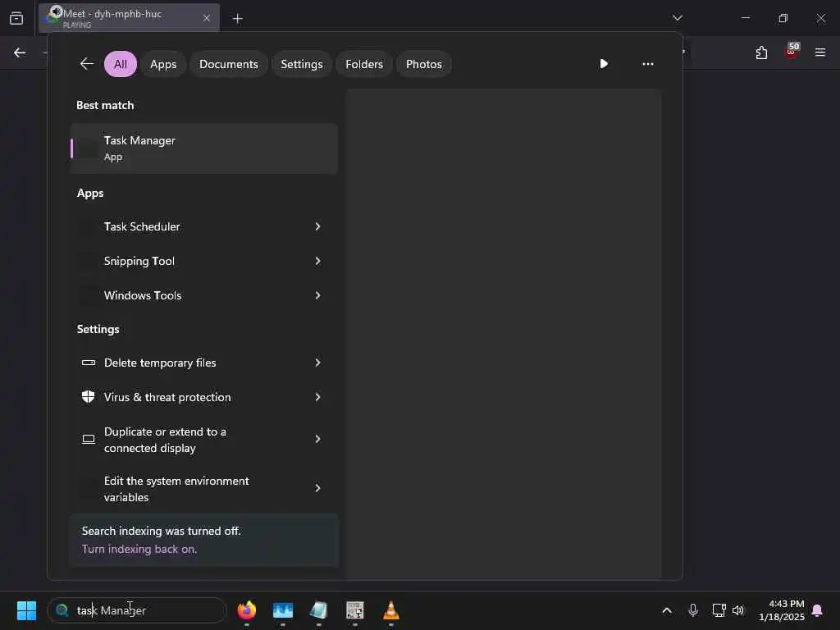Switch to the Documents filter
The width and height of the screenshot is (840, 630).
[x=229, y=64]
